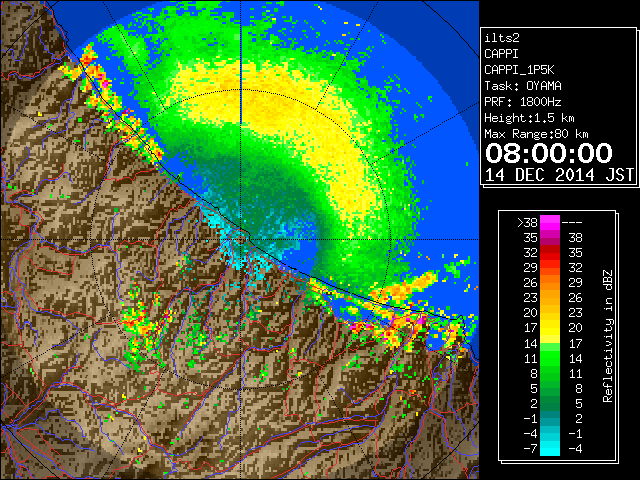Click 'Reflectivity in dBZ' legend title
The image size is (640, 480).
608,336
